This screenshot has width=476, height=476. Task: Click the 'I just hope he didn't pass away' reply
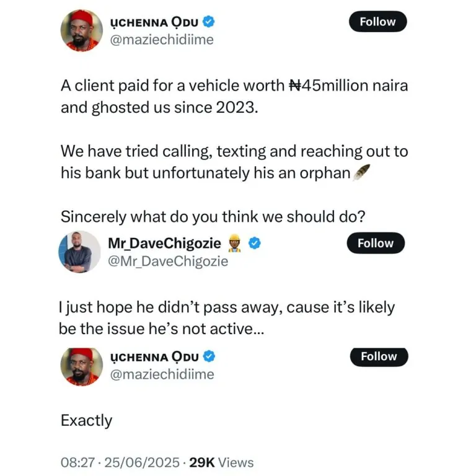[x=226, y=317]
